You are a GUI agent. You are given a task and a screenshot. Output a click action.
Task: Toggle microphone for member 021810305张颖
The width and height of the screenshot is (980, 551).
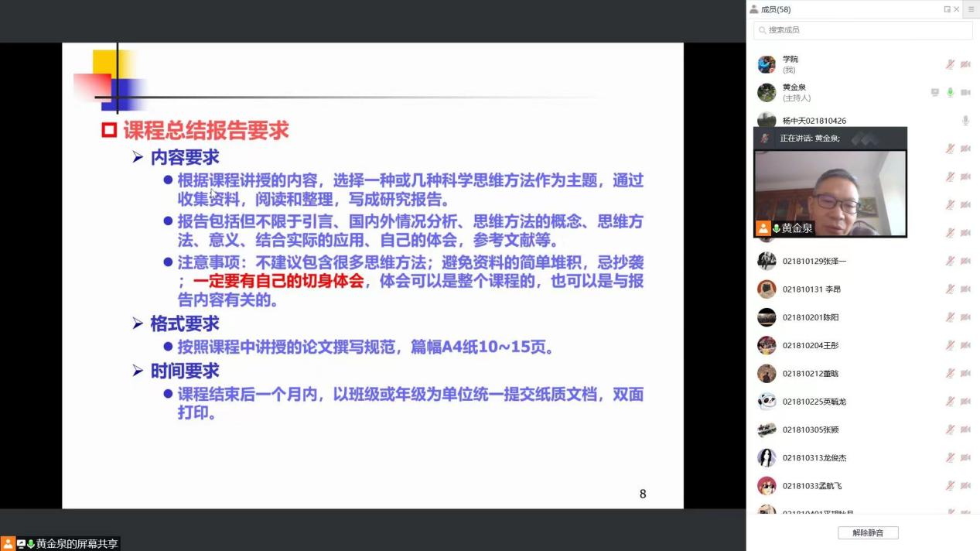[950, 430]
